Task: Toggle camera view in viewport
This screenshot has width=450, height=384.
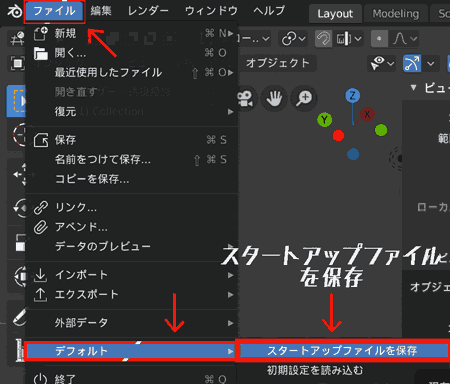Action: point(245,98)
